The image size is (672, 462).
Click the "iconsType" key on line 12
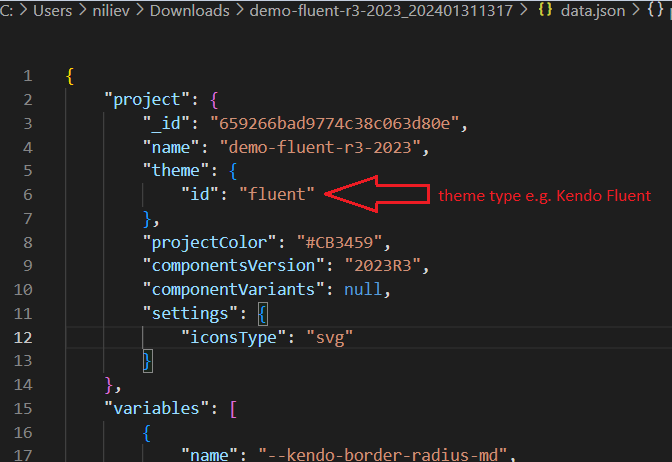(234, 338)
